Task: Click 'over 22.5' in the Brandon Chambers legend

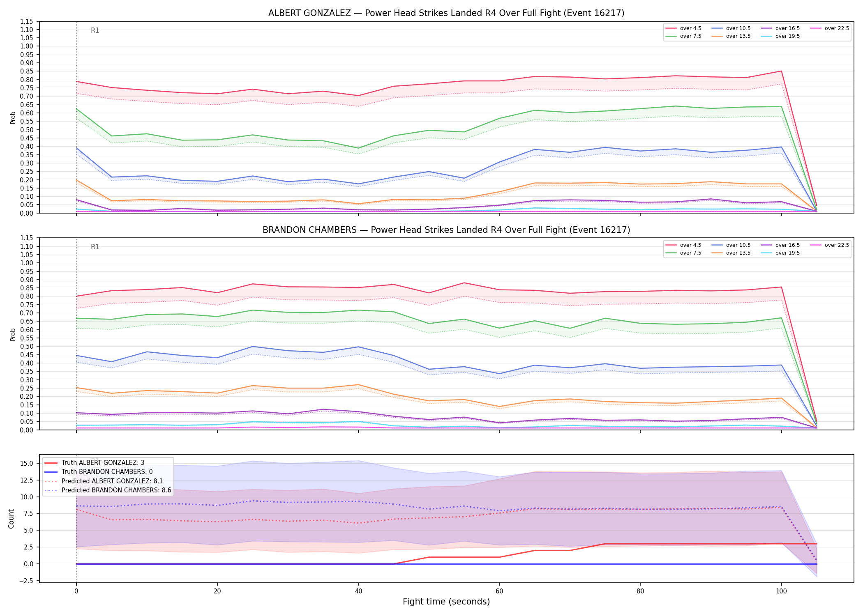Action: tap(837, 245)
